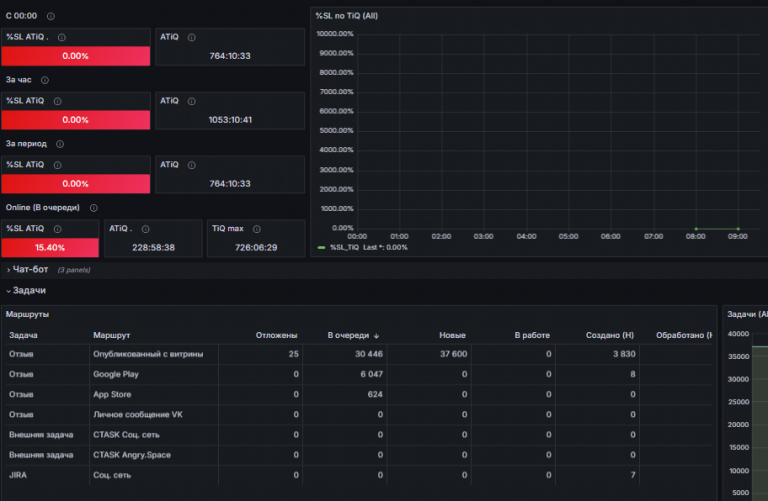The height and width of the screenshot is (501, 768).
Task: Click info icon on 15.40% %SL ATiQ panel
Action: click(57, 229)
